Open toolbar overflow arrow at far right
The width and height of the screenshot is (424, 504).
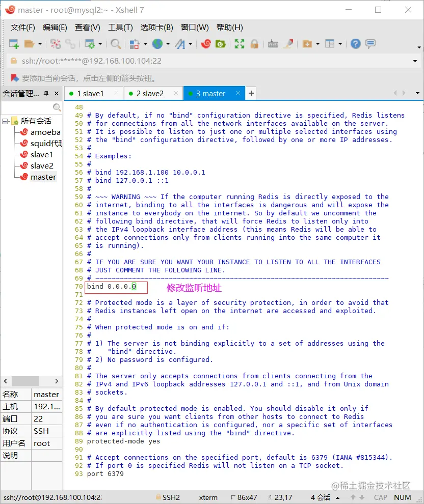(x=419, y=47)
